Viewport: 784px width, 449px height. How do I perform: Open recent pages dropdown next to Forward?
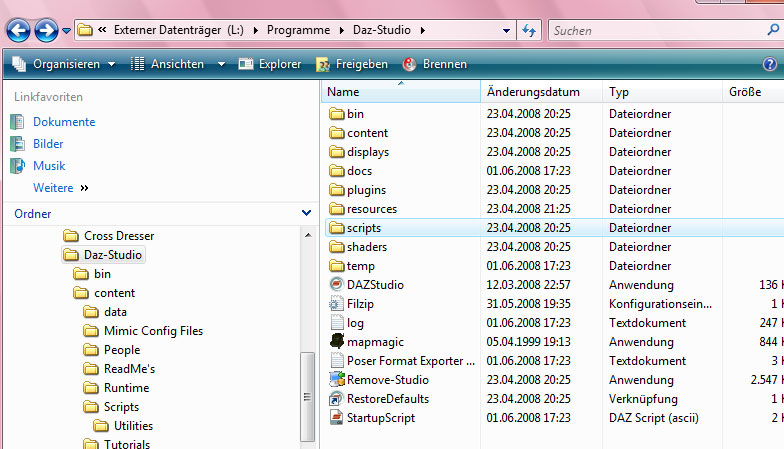66,31
